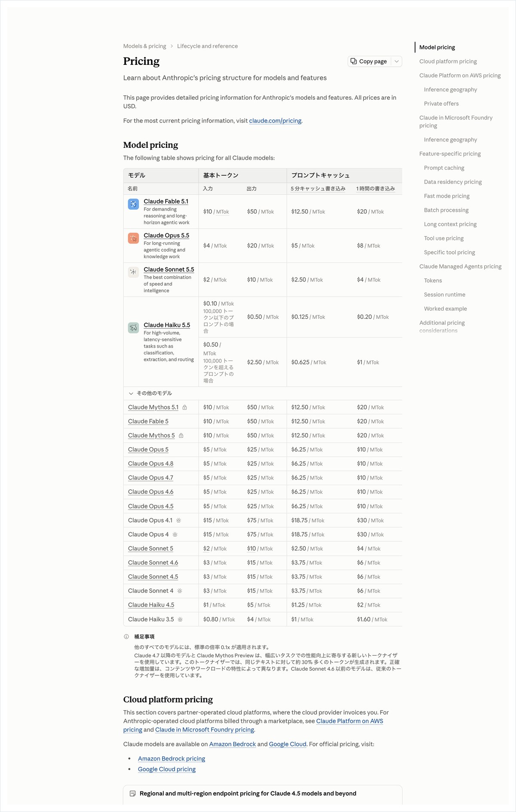Open the Models & pricing breadcrumb

point(144,46)
